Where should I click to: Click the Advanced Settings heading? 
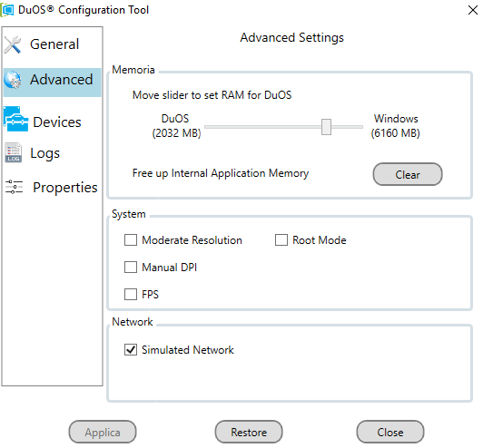292,37
